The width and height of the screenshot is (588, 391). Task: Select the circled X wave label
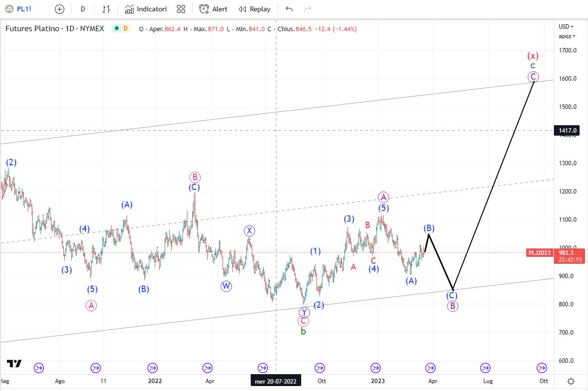coord(249,231)
